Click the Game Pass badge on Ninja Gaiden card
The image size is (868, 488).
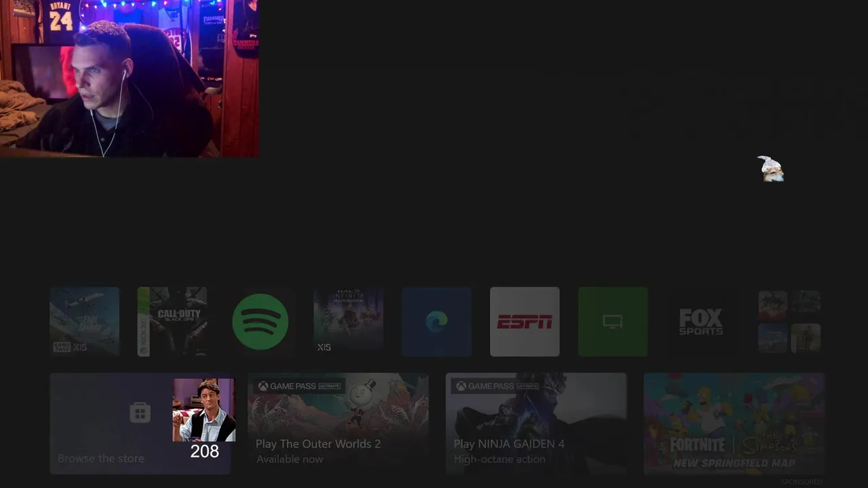498,386
